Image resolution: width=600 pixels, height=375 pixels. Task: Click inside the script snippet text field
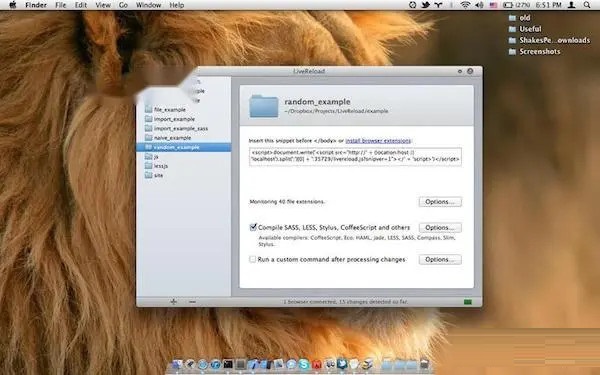[x=355, y=157]
